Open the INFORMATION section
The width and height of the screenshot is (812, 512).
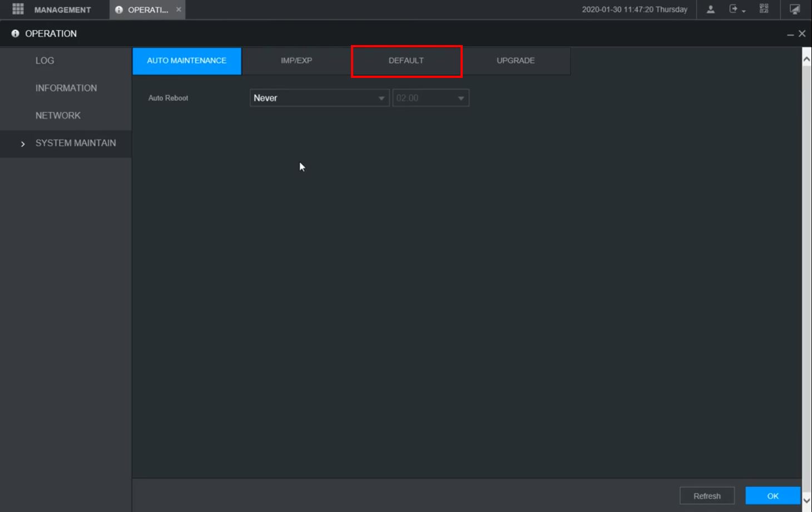(66, 88)
